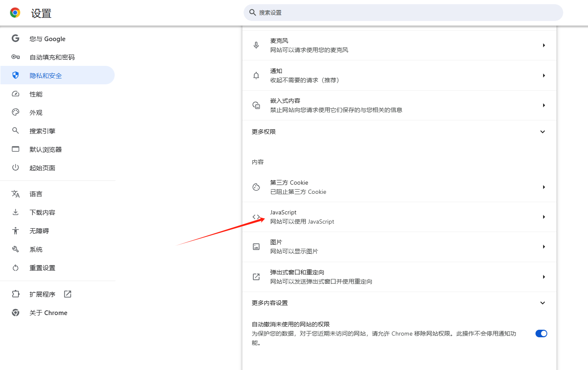Viewport: 588px width, 370px height.
Task: Click the accessibility figure icon for 无障碍
Action: pyautogui.click(x=16, y=230)
